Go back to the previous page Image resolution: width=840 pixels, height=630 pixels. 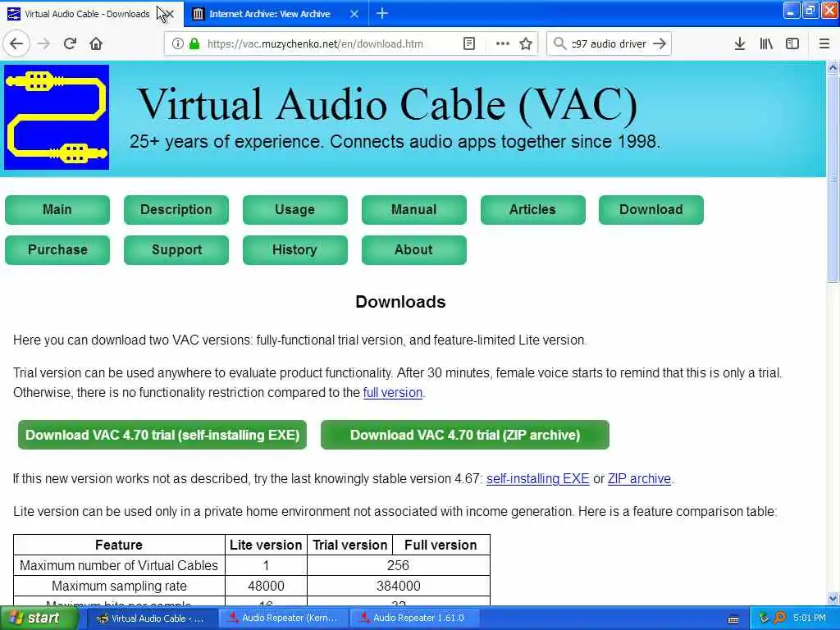pos(16,44)
